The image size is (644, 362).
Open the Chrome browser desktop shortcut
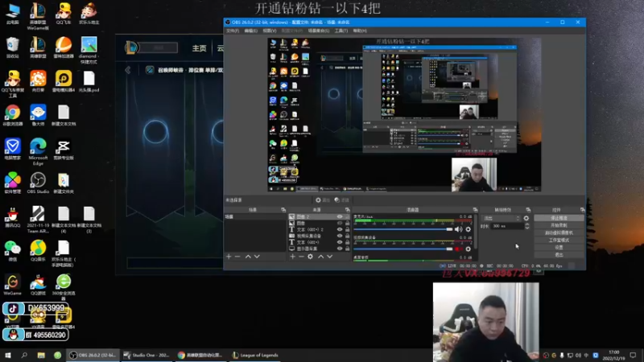tap(12, 115)
